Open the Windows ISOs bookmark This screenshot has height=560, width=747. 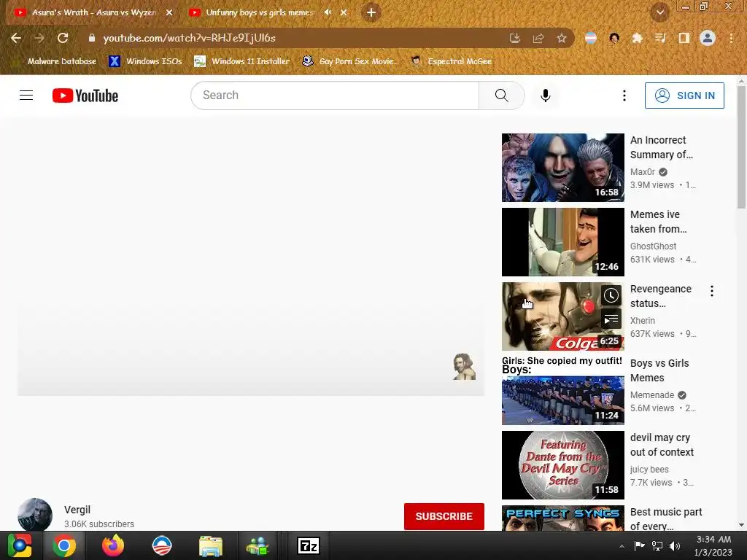pos(146,61)
